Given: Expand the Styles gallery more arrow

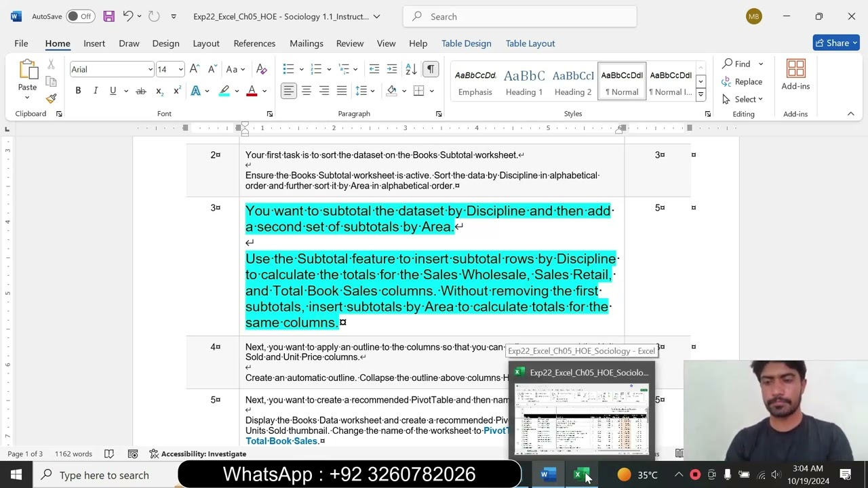Looking at the screenshot, I should [701, 94].
